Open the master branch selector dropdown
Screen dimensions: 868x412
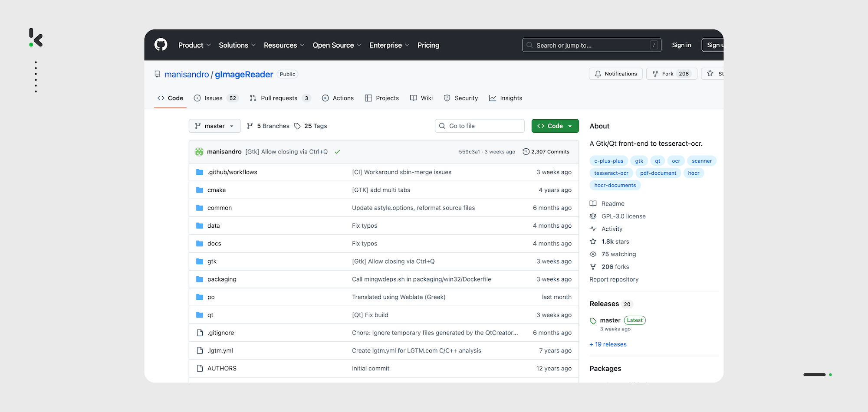(214, 126)
